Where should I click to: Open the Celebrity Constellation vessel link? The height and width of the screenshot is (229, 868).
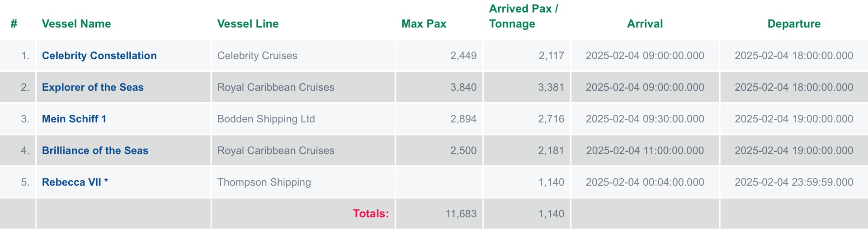point(99,56)
